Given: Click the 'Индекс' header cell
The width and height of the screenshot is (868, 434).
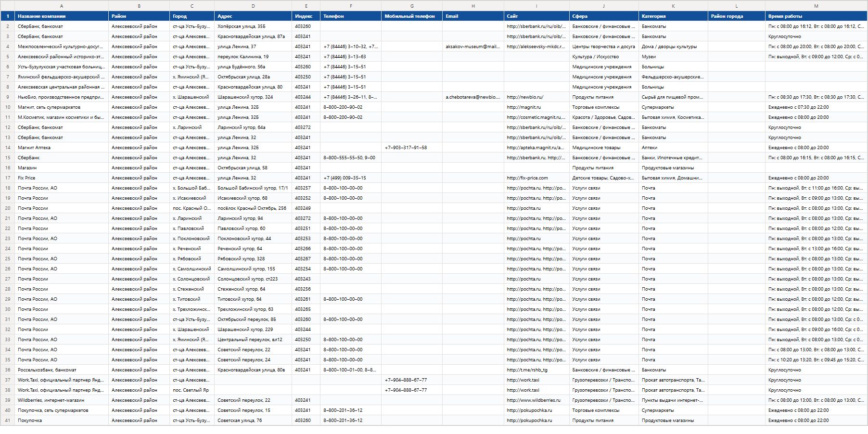Looking at the screenshot, I should click(306, 16).
